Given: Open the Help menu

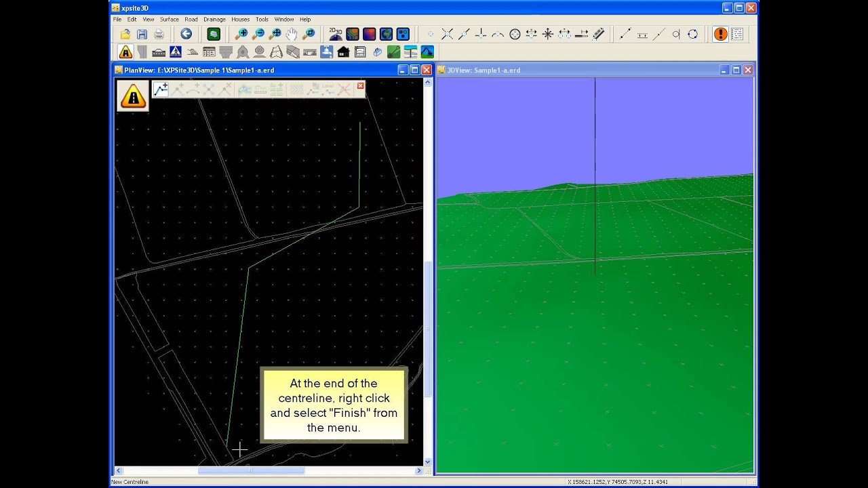Looking at the screenshot, I should pos(305,20).
